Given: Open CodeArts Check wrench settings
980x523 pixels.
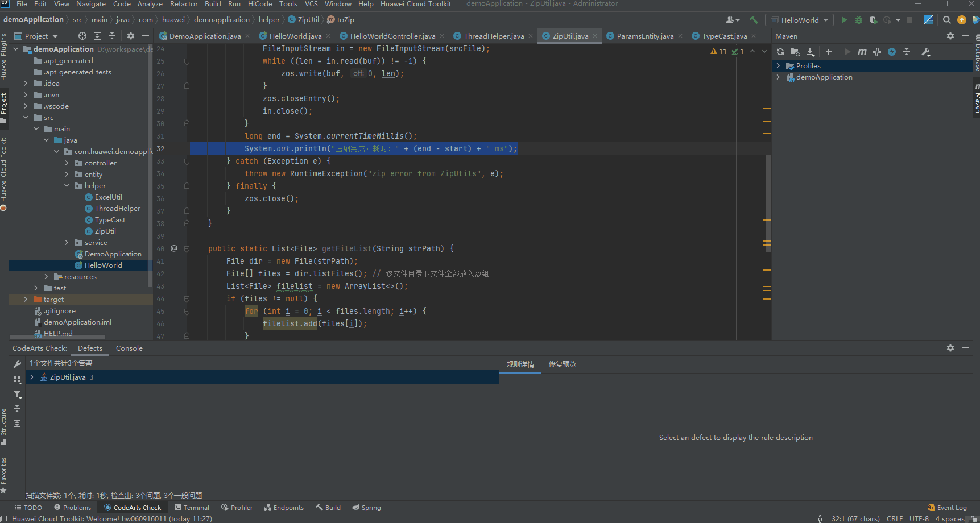Looking at the screenshot, I should (x=17, y=364).
